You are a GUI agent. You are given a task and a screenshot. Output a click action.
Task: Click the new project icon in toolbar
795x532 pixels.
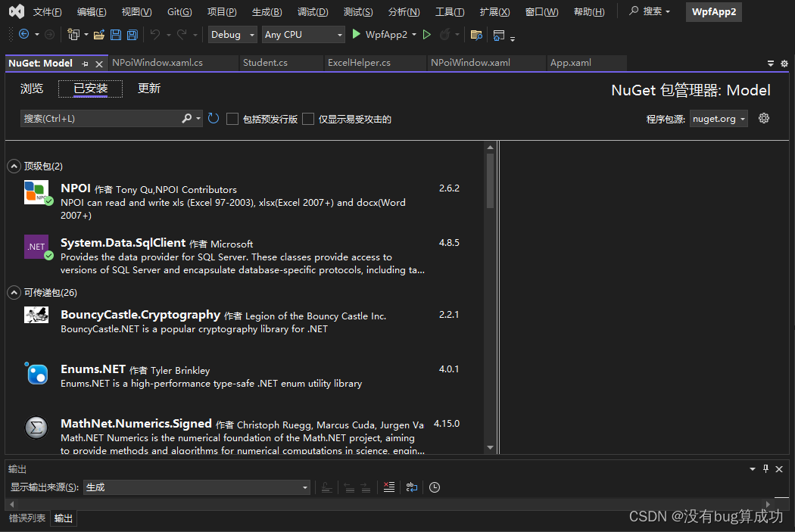tap(73, 35)
